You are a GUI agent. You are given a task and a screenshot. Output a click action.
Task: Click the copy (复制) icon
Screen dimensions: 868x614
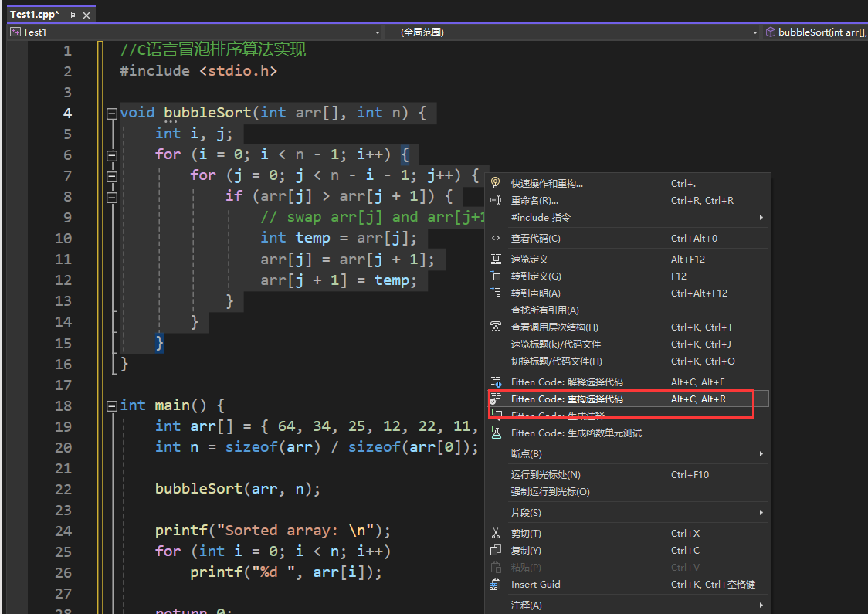coord(494,550)
